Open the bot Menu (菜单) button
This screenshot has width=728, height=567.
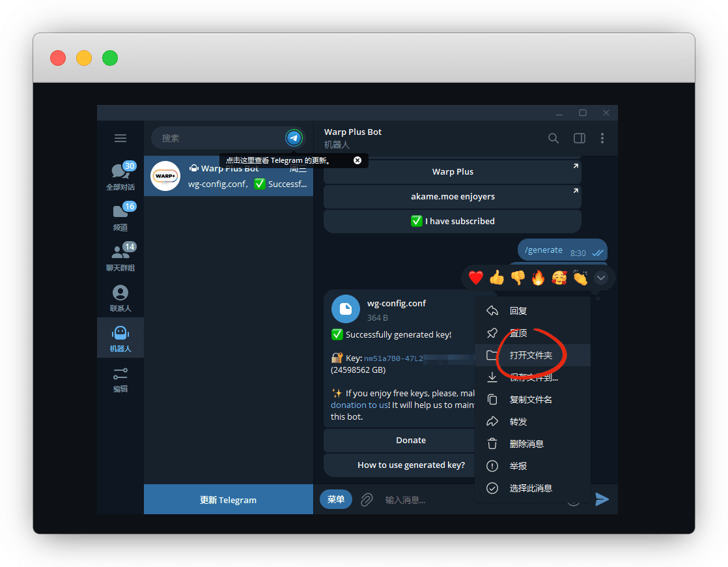coord(336,500)
